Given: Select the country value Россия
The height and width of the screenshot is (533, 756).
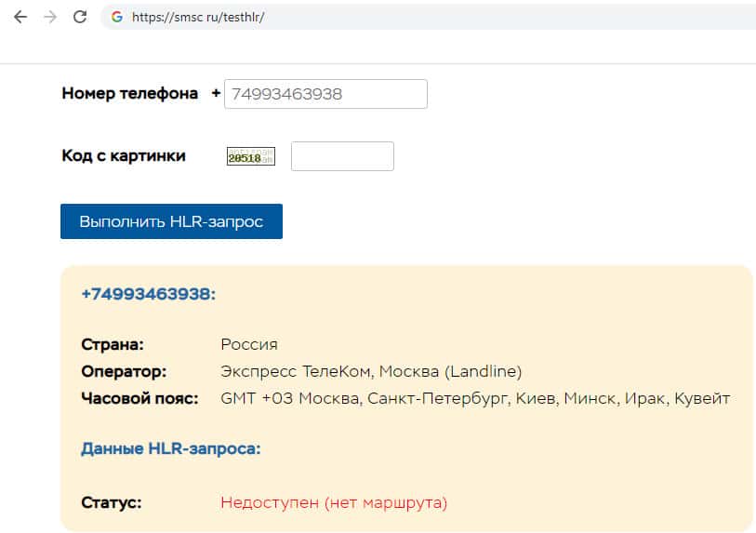Looking at the screenshot, I should click(249, 344).
